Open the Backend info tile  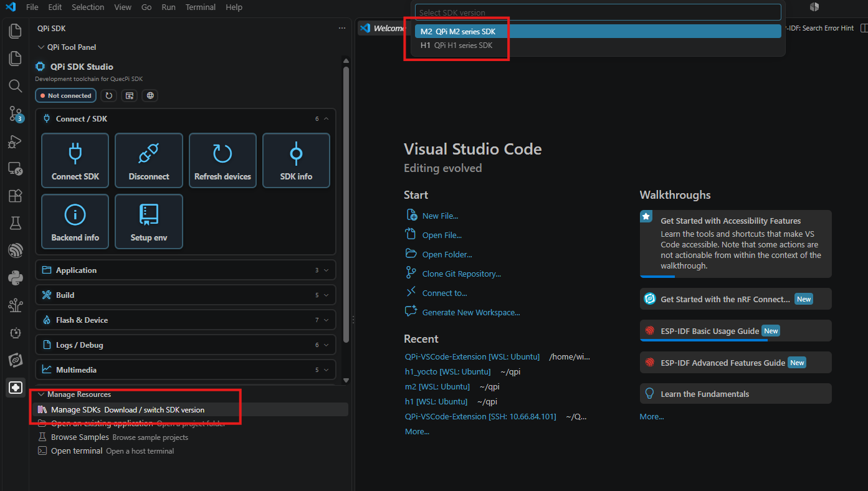click(x=75, y=221)
